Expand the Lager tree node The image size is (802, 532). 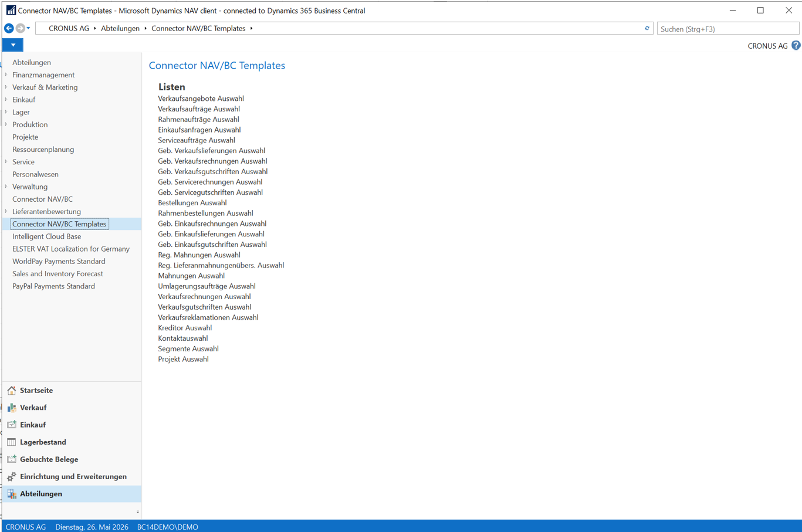point(6,111)
